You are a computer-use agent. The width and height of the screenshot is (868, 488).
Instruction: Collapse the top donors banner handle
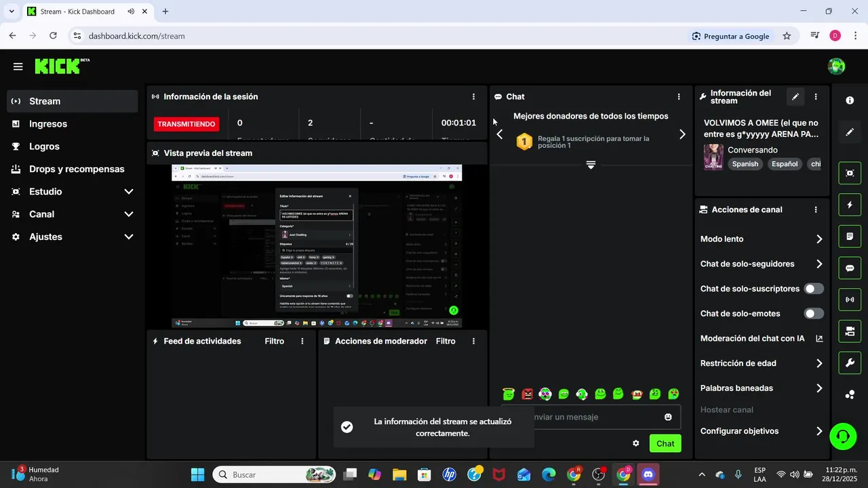(x=591, y=165)
